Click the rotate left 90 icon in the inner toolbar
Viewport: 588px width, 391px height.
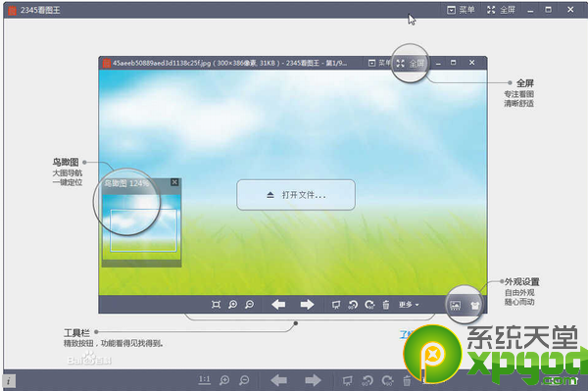(x=353, y=305)
